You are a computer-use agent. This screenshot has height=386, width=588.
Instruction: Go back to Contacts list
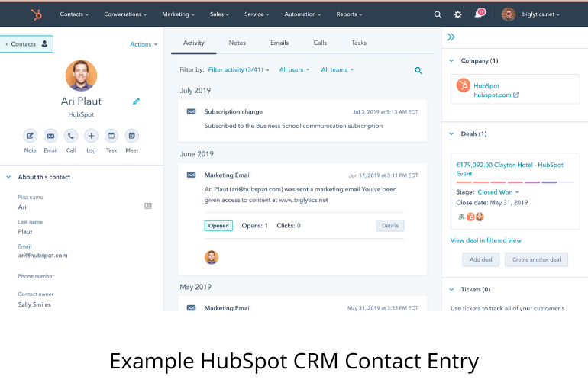26,43
